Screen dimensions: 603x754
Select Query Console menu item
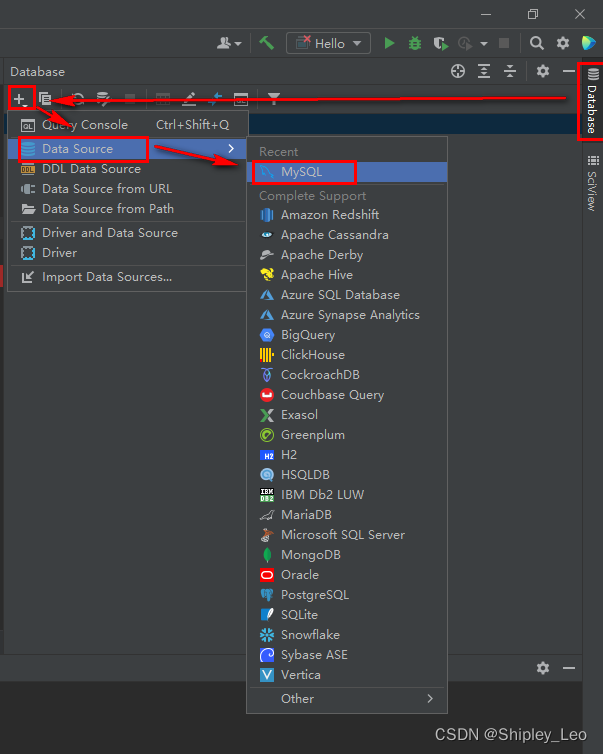127,125
